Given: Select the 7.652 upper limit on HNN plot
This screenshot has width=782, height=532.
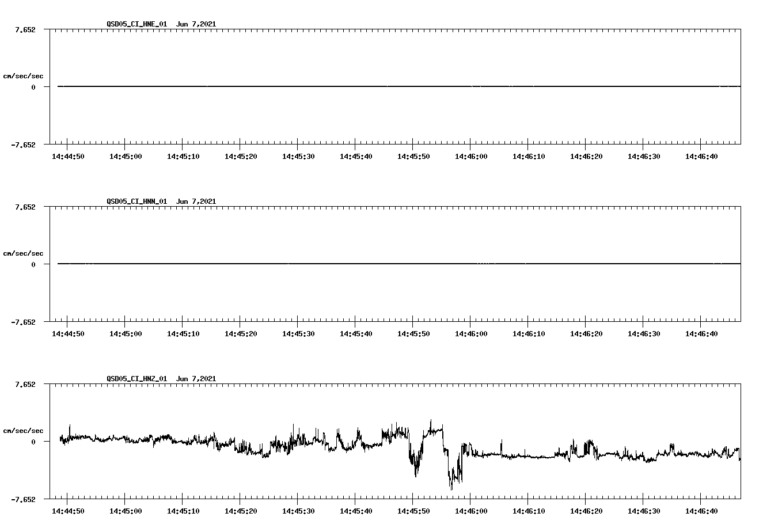Looking at the screenshot, I should pyautogui.click(x=25, y=207).
